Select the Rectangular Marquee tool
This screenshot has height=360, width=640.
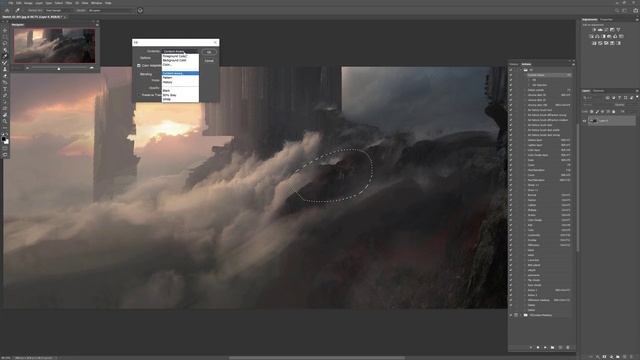click(5, 37)
